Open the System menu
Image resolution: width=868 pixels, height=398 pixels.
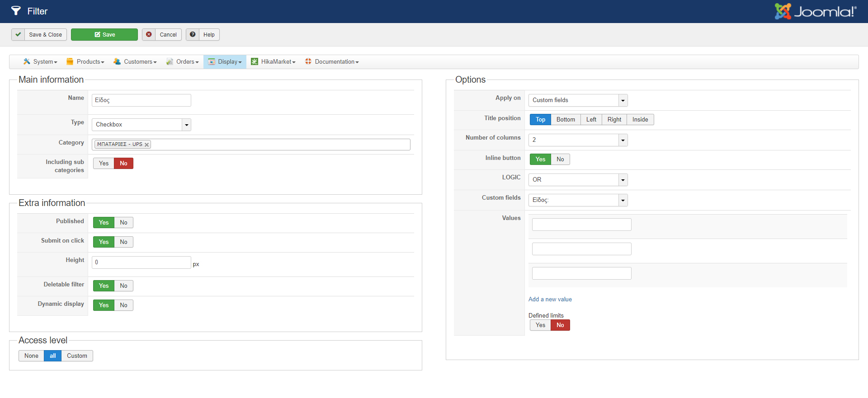[40, 61]
